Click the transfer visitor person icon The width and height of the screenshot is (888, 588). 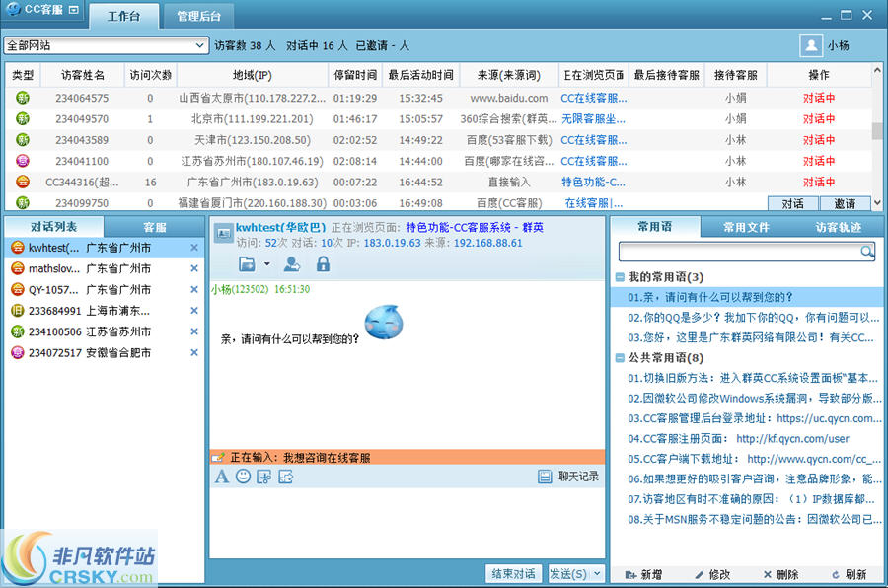tap(292, 264)
